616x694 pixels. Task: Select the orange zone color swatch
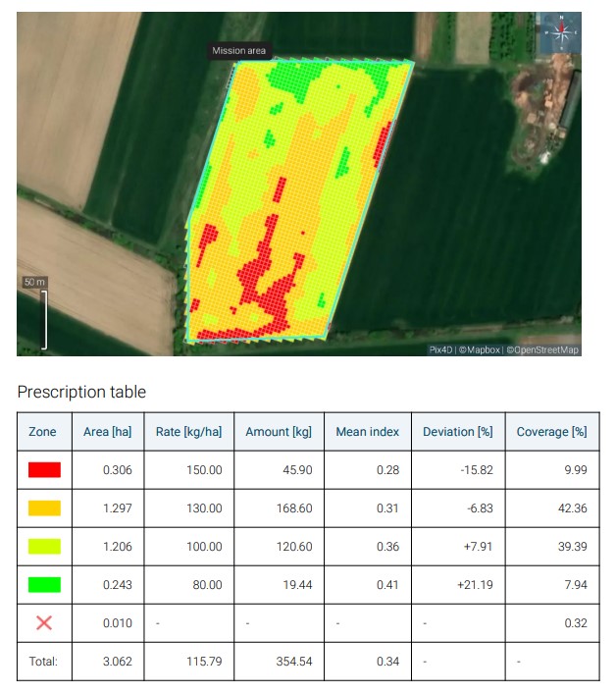[43, 508]
